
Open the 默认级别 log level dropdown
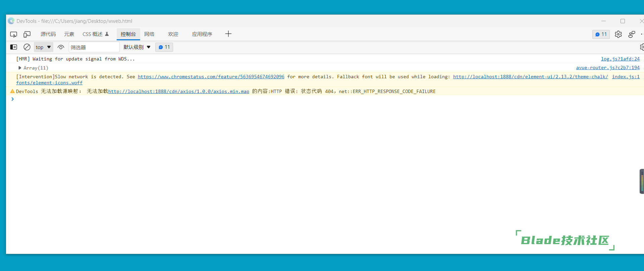coord(137,47)
